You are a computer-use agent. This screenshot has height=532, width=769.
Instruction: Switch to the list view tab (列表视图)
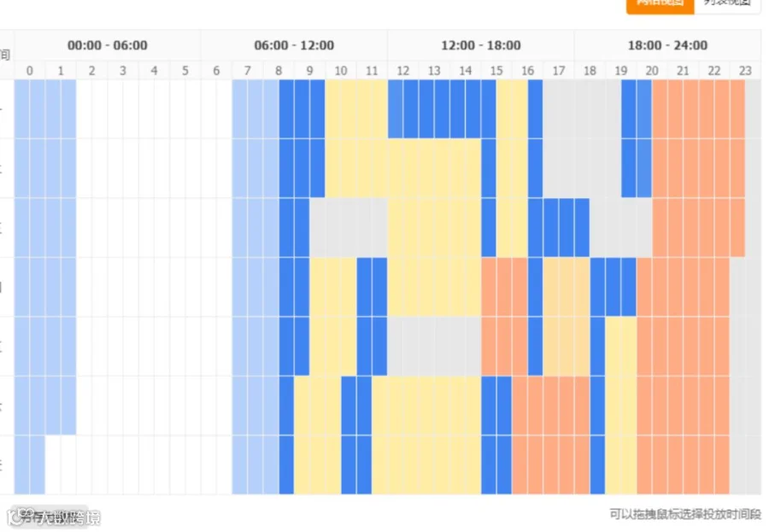(x=728, y=6)
